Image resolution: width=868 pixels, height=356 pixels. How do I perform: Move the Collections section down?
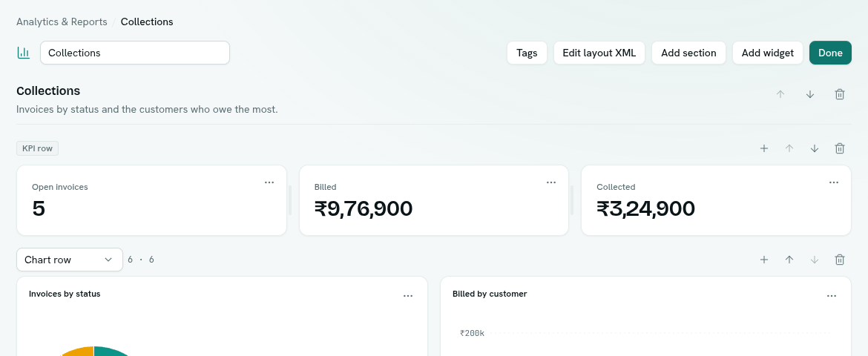click(810, 94)
